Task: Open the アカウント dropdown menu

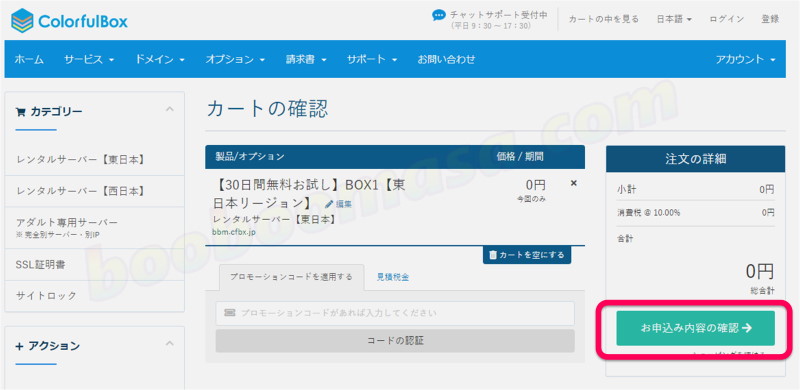Action: coord(745,59)
